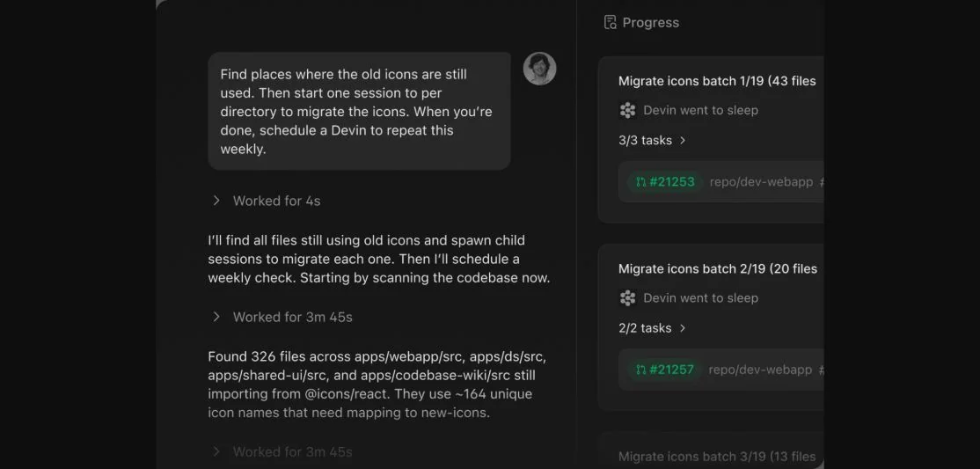980x469 pixels.
Task: Click "Devin went to sleep" in batch 1/19
Action: tap(700, 111)
